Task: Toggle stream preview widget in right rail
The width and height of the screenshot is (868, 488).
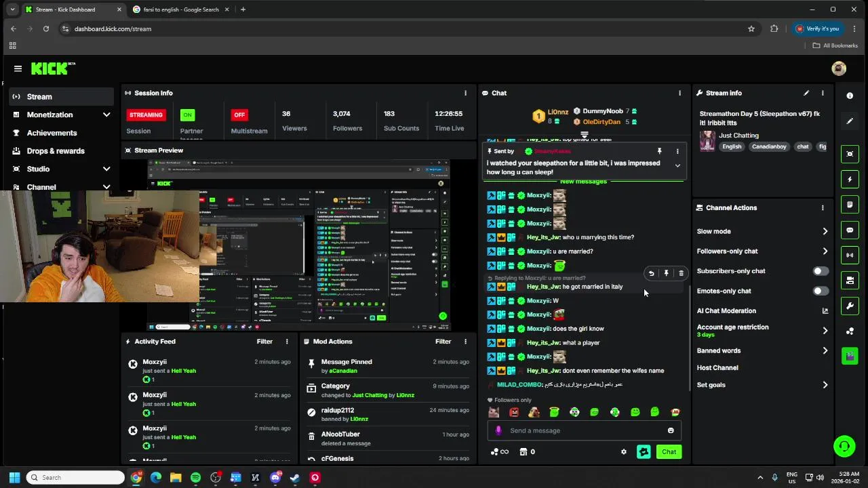Action: [850, 155]
